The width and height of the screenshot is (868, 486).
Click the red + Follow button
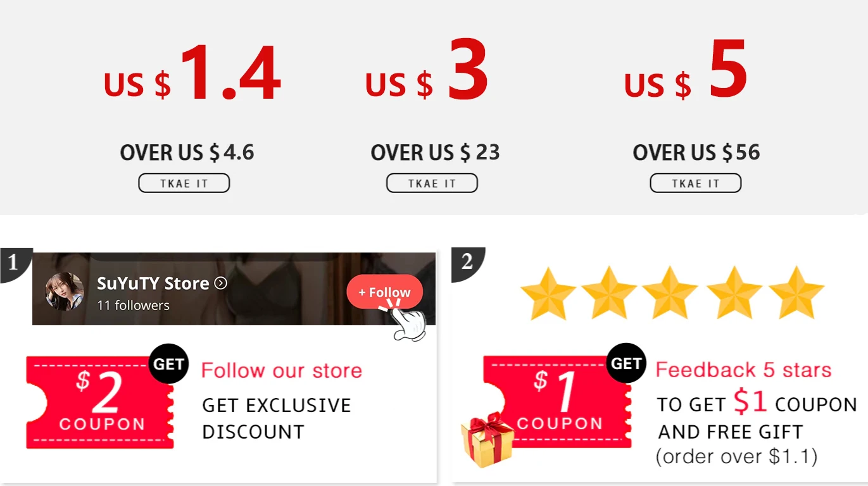click(x=384, y=292)
